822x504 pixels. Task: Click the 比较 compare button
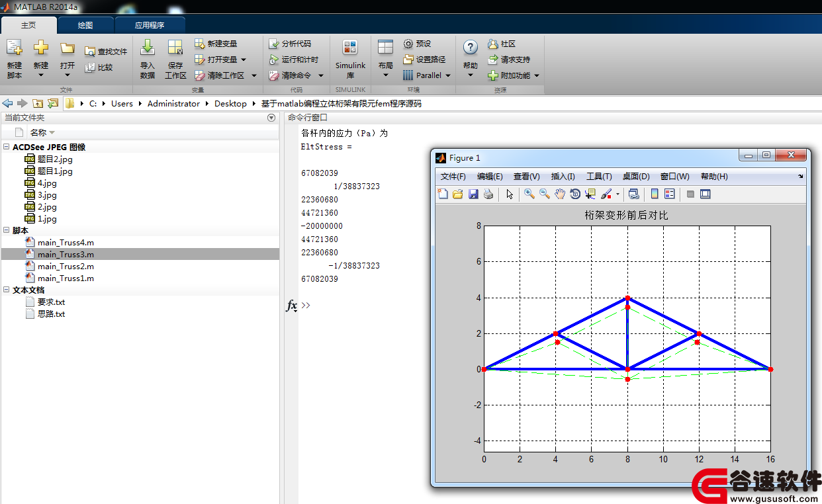coord(99,67)
